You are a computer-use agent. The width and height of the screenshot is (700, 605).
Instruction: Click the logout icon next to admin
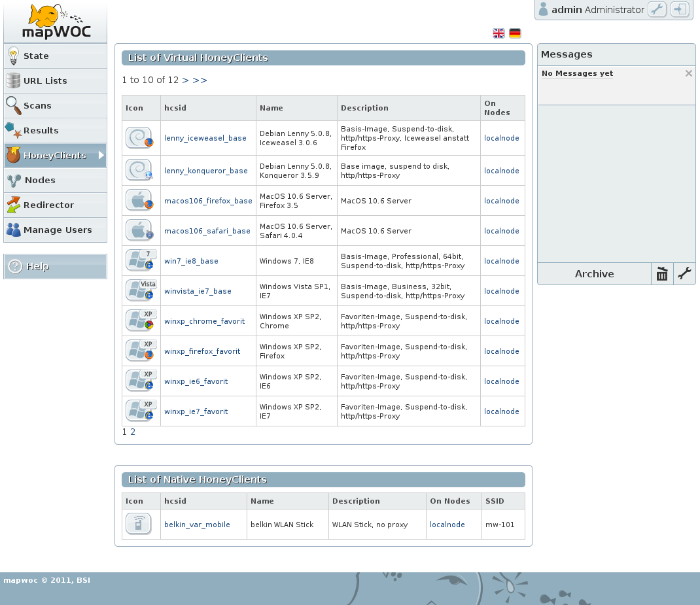coord(680,10)
